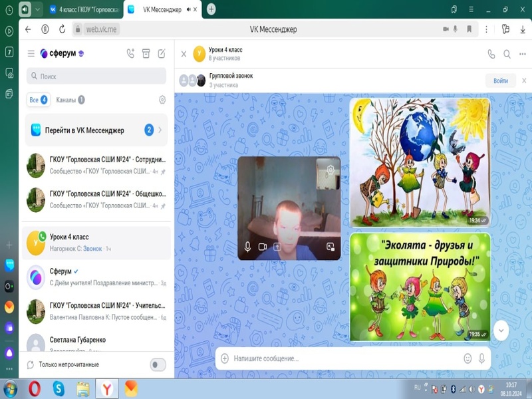The image size is (532, 399).
Task: Open browser extensions panel icon
Action: 505,29
